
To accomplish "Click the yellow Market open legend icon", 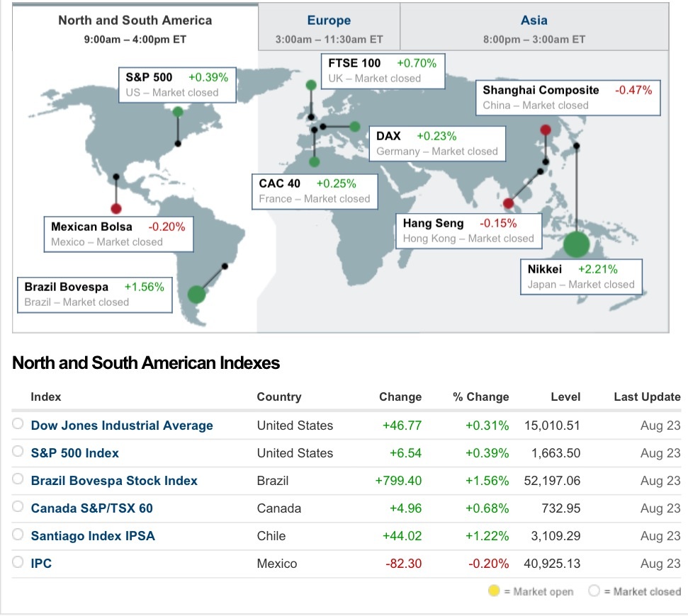I will click(x=494, y=591).
